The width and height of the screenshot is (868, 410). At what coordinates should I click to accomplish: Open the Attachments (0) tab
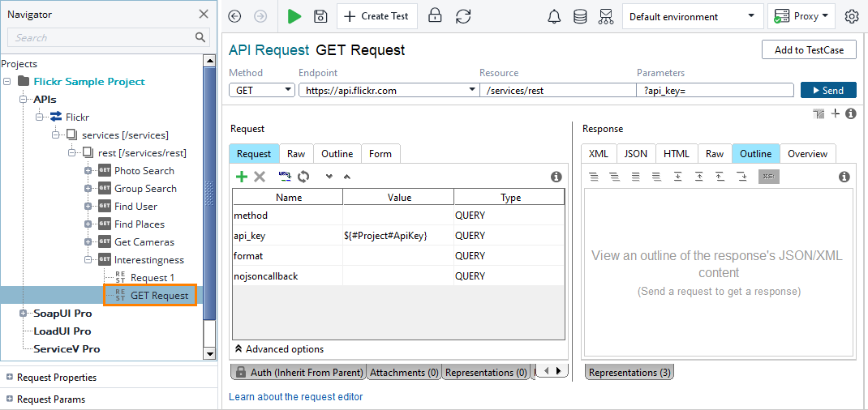[404, 373]
